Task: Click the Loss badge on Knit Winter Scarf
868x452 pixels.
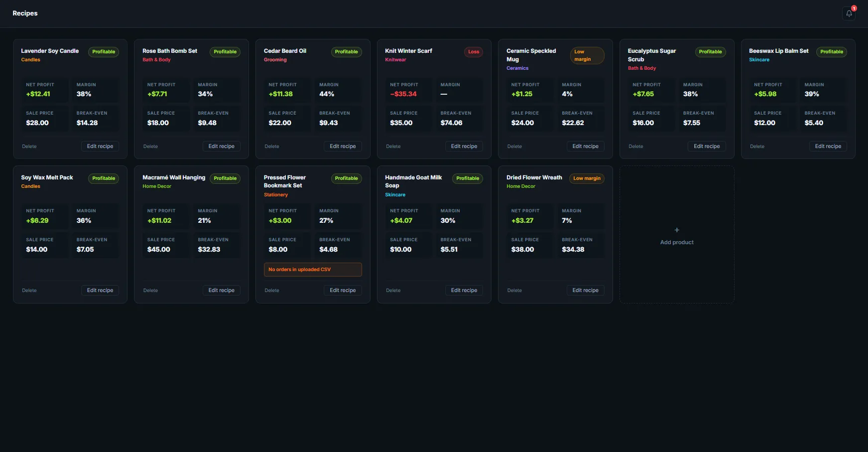Action: [474, 52]
